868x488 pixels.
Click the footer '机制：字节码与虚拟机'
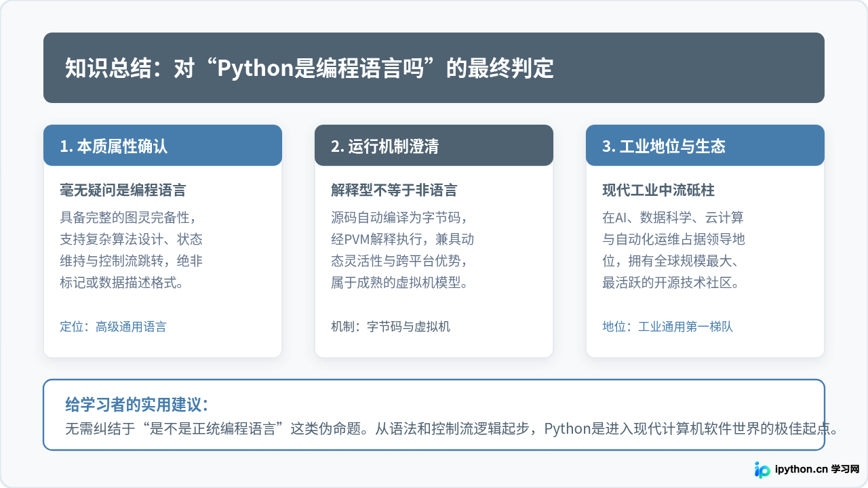click(x=391, y=327)
